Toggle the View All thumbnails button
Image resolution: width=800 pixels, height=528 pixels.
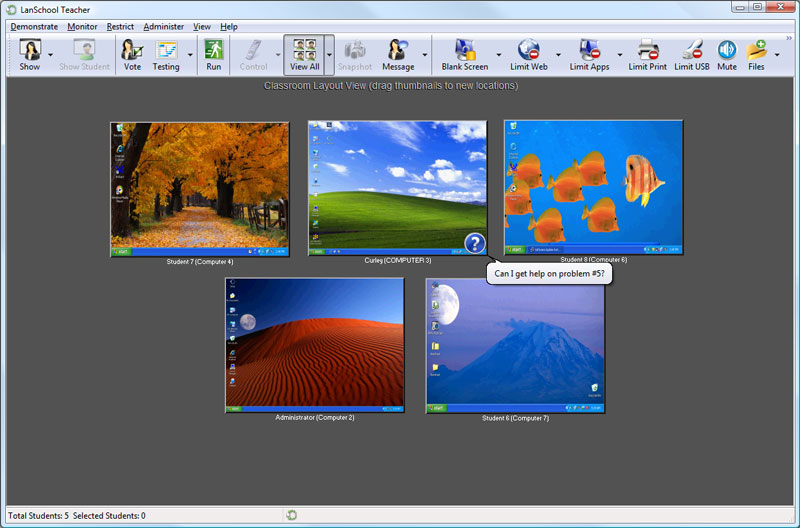pyautogui.click(x=305, y=55)
